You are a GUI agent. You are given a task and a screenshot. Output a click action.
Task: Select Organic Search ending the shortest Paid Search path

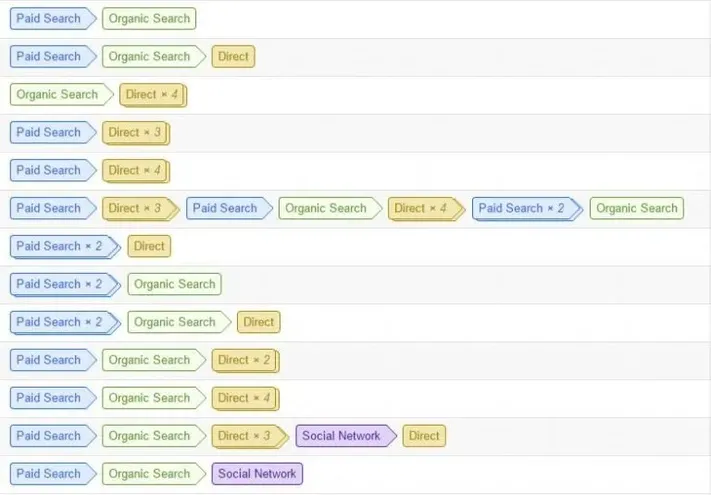[x=149, y=19]
